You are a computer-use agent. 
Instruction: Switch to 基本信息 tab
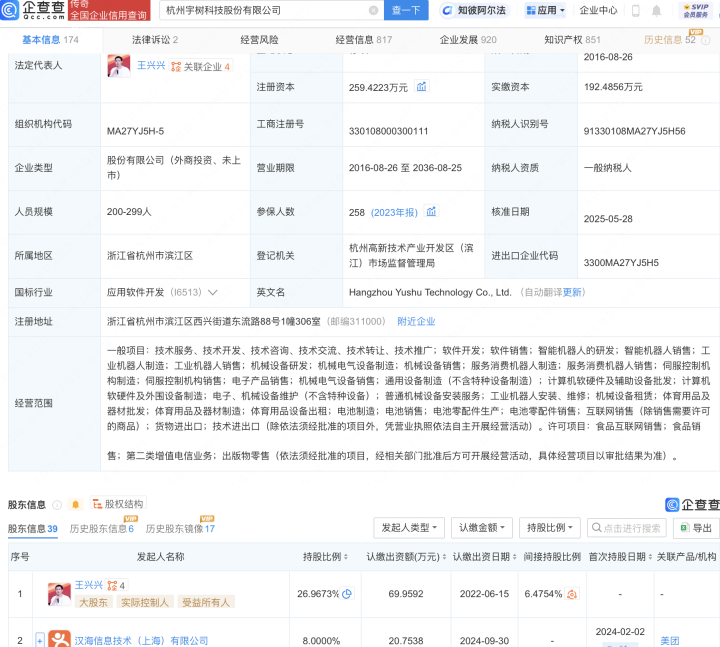click(51, 39)
